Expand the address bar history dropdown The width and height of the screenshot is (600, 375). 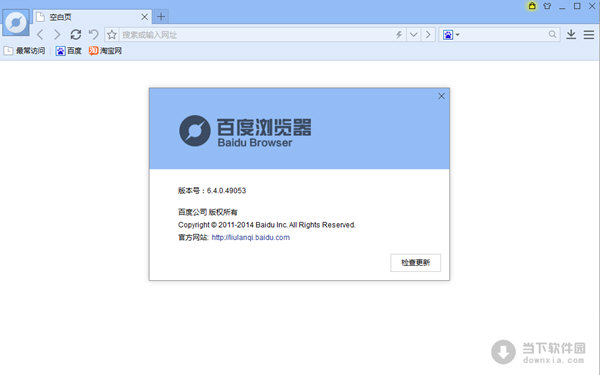413,35
